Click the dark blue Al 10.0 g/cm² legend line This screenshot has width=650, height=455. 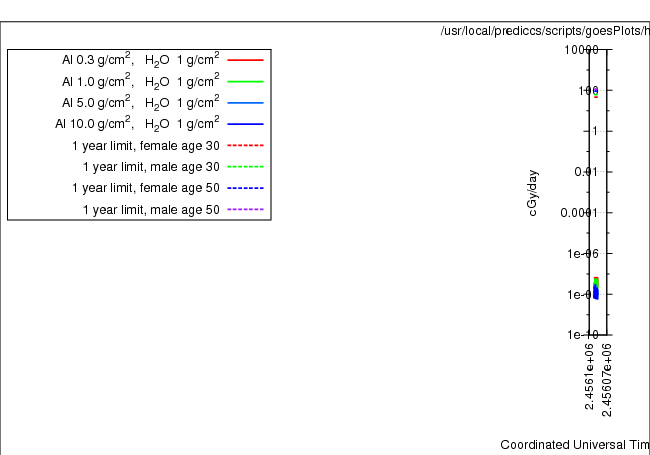point(245,124)
